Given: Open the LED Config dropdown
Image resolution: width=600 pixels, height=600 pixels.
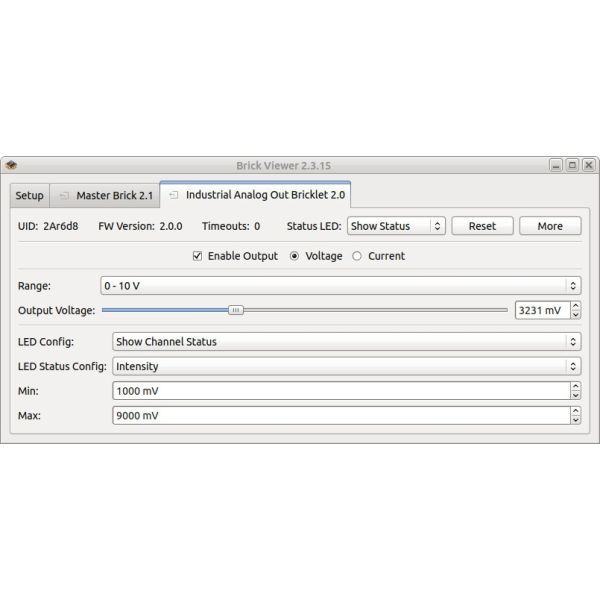Looking at the screenshot, I should (x=347, y=341).
